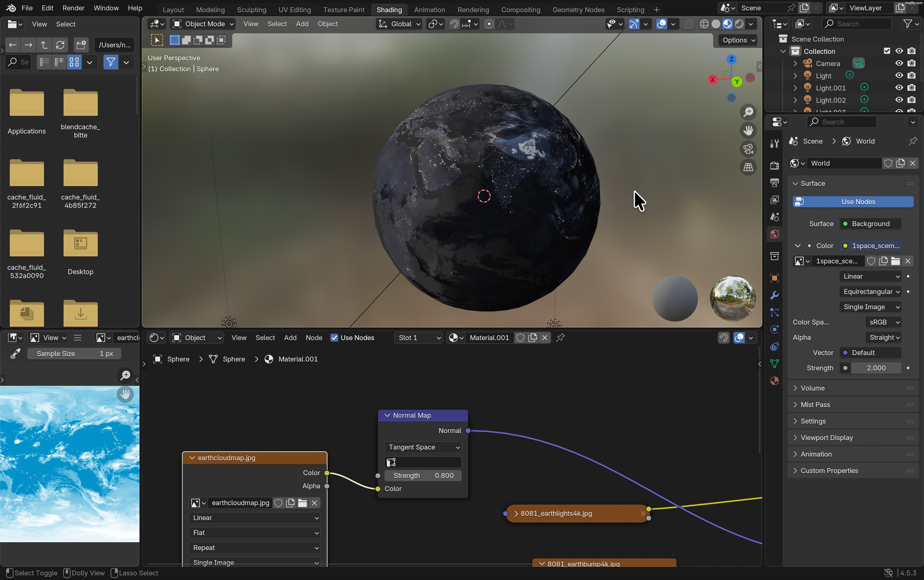
Task: Toggle visibility of Light.001 in outliner
Action: (x=898, y=87)
